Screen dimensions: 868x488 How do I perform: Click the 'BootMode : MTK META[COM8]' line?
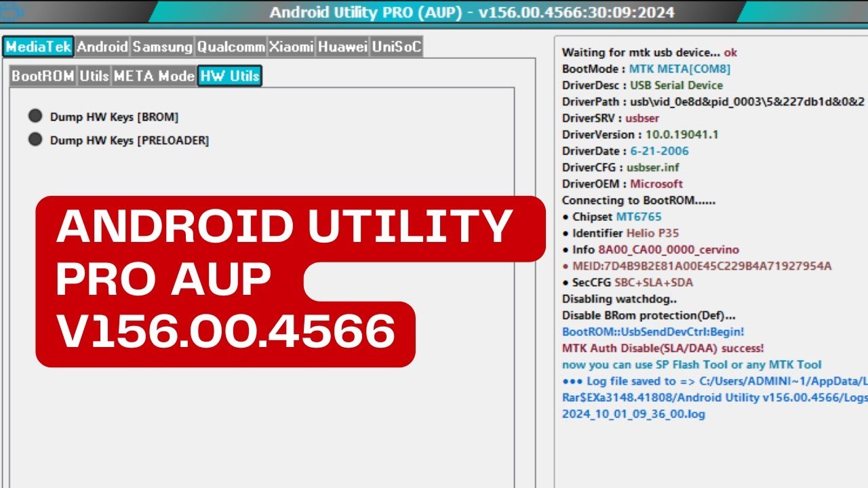point(646,69)
